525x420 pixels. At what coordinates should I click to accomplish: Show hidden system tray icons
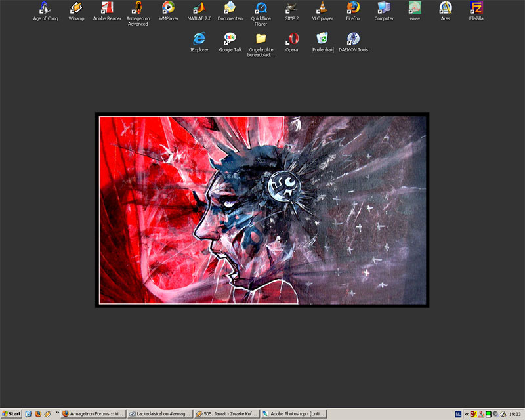[467, 414]
